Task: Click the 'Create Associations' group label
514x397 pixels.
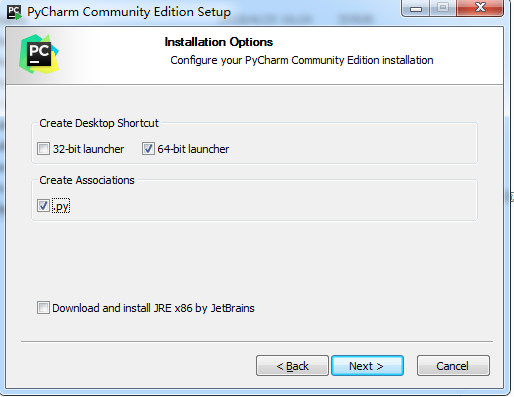Action: point(87,180)
